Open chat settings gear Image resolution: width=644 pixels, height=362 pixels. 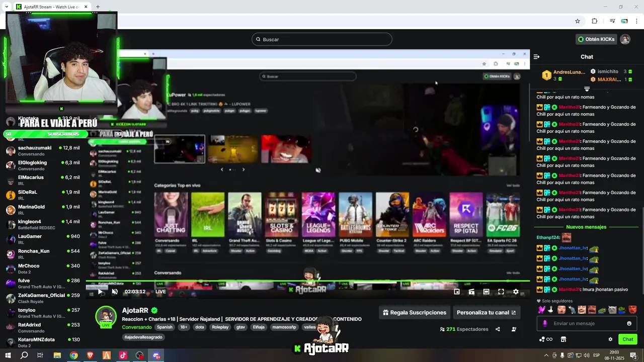point(610,339)
